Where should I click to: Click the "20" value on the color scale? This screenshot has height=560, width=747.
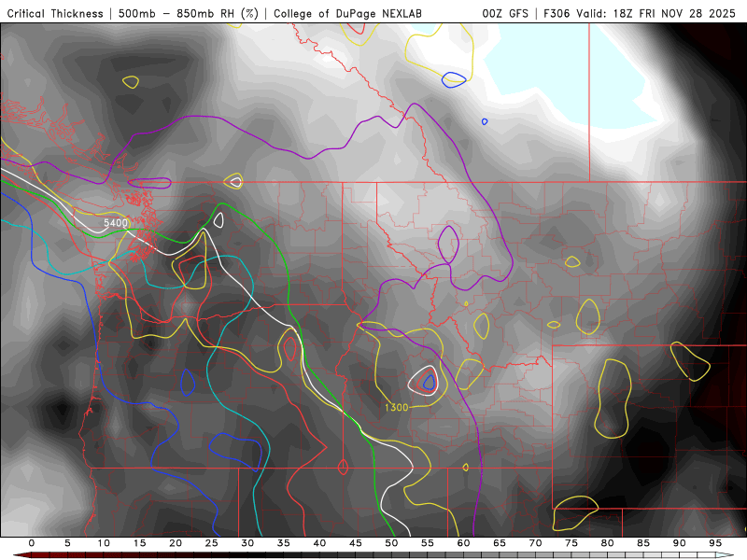[176, 543]
